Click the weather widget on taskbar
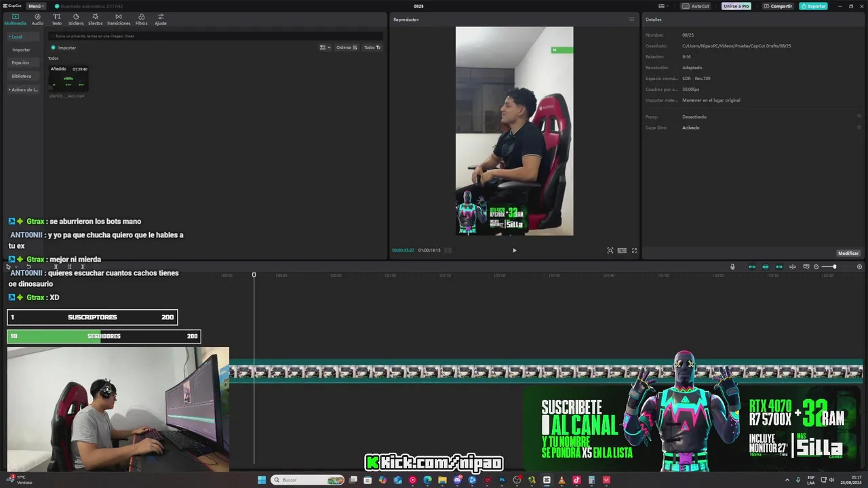 19,480
